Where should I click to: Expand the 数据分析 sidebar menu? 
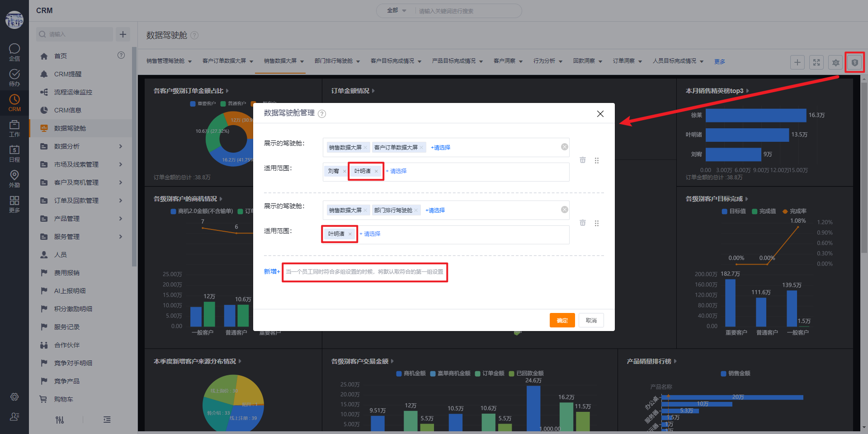click(x=121, y=146)
